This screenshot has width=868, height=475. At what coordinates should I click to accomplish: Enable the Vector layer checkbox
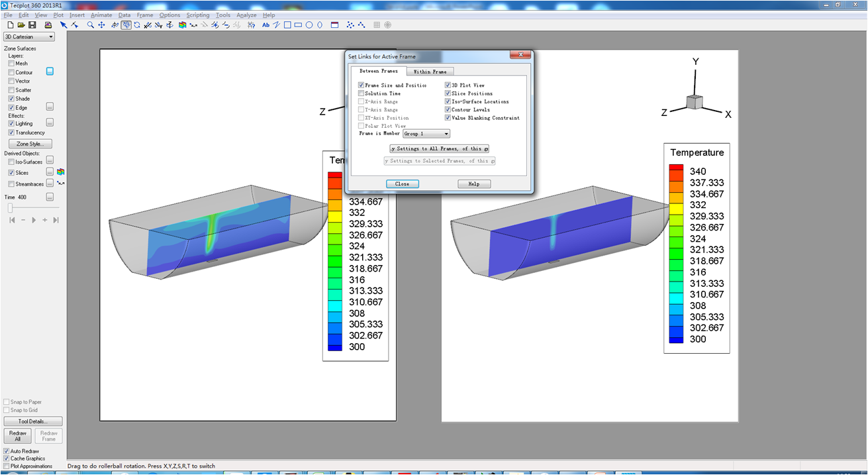coord(11,81)
